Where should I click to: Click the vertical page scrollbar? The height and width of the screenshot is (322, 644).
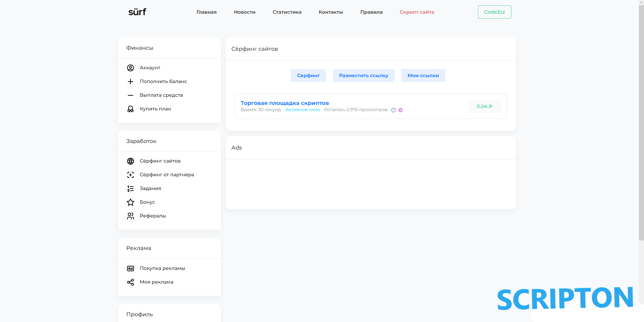pos(641,123)
